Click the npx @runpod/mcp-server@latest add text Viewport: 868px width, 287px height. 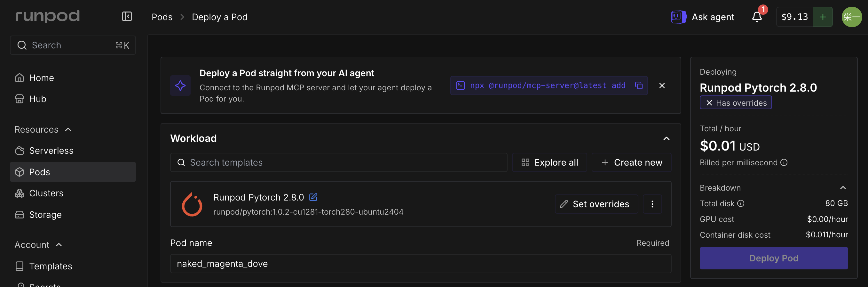point(548,86)
